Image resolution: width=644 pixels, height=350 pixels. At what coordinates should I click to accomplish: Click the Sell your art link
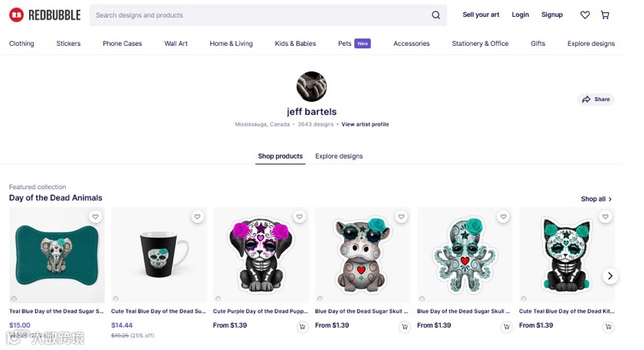[481, 15]
